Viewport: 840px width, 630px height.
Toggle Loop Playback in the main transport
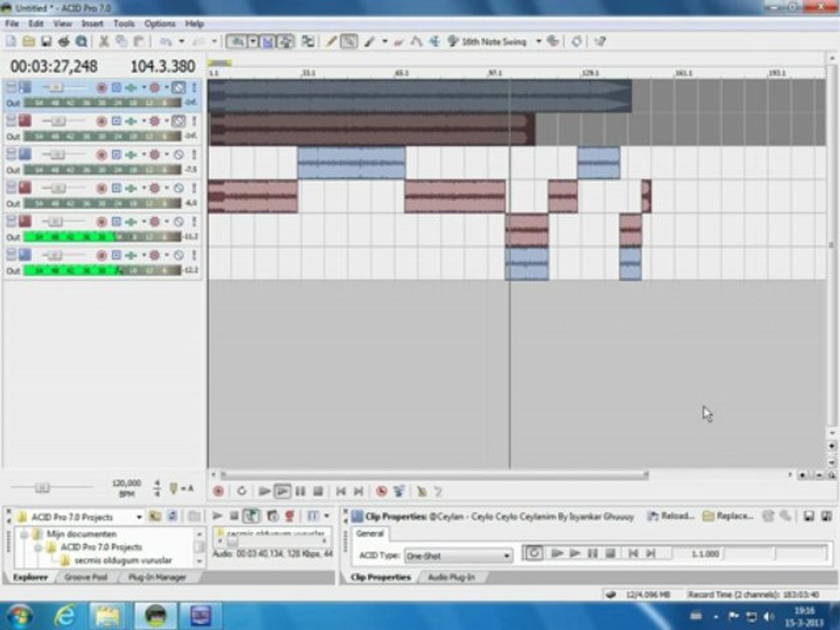[241, 491]
